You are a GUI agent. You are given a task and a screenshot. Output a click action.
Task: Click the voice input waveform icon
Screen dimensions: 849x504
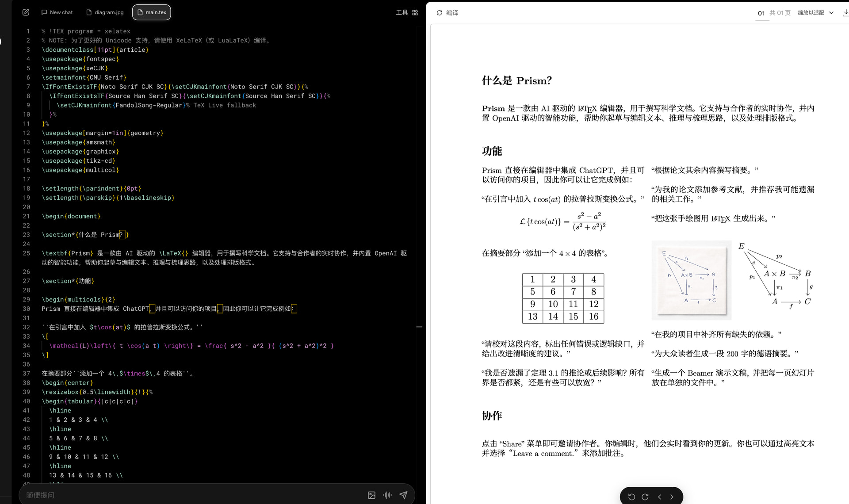point(387,495)
